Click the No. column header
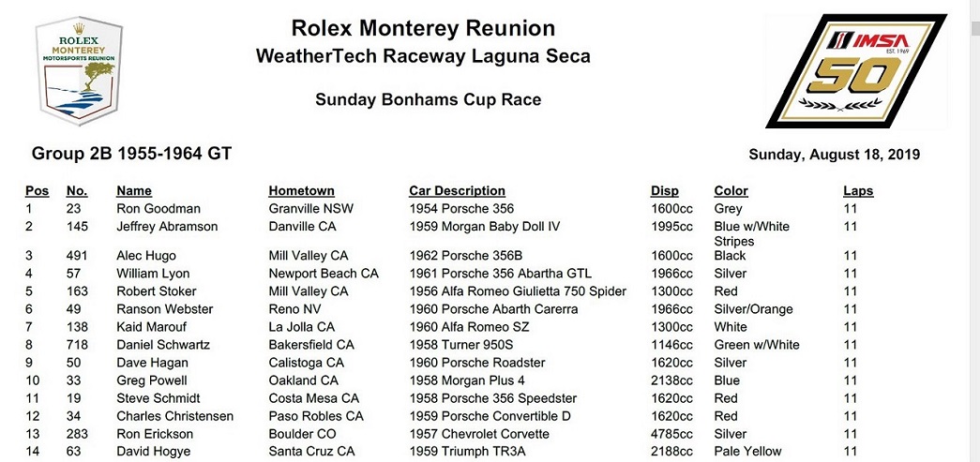The image size is (980, 462). (x=77, y=191)
